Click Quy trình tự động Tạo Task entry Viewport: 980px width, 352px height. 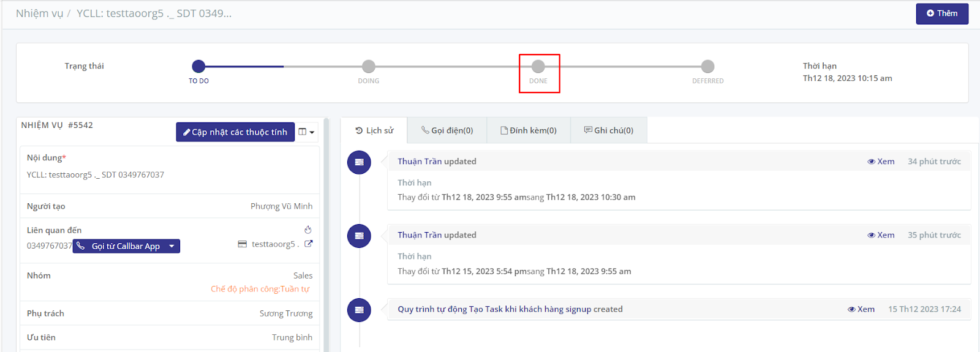click(510, 309)
